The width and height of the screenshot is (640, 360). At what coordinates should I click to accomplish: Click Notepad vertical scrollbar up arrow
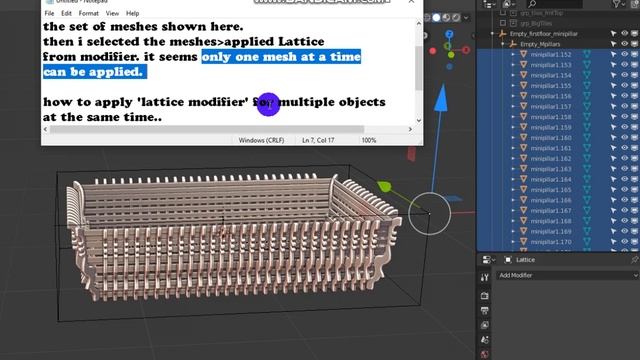(x=419, y=24)
